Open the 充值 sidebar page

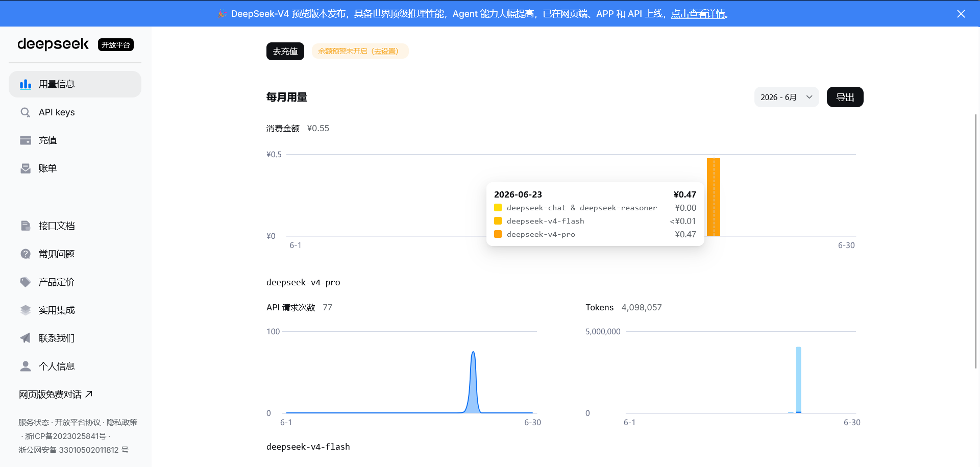[x=75, y=140]
